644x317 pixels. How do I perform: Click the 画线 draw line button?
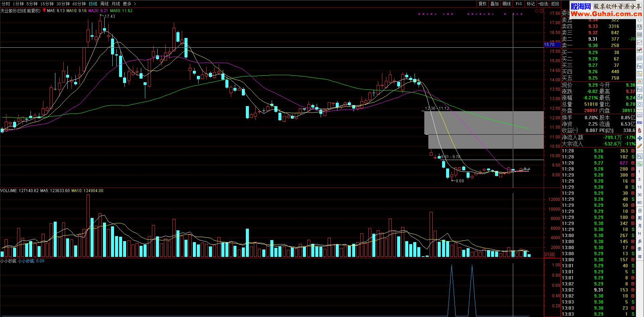pyautogui.click(x=507, y=4)
